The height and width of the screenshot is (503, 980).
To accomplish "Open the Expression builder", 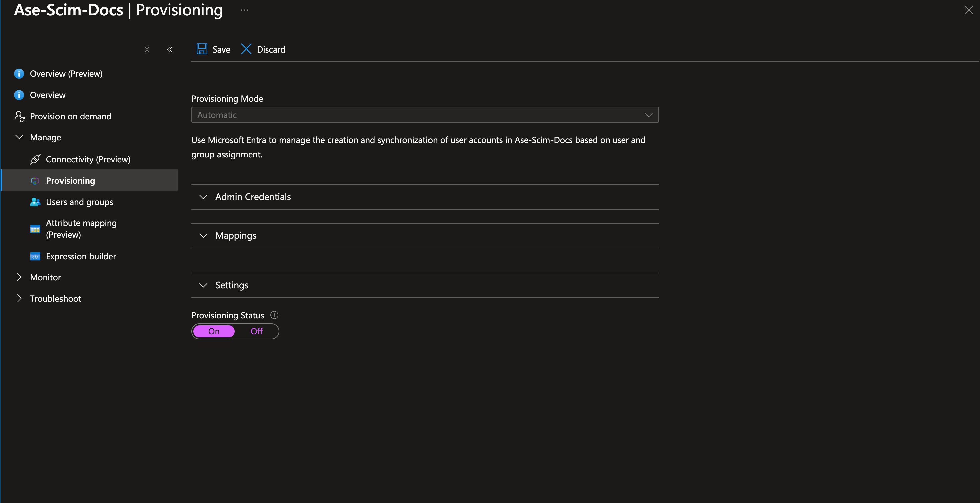I will (x=81, y=256).
